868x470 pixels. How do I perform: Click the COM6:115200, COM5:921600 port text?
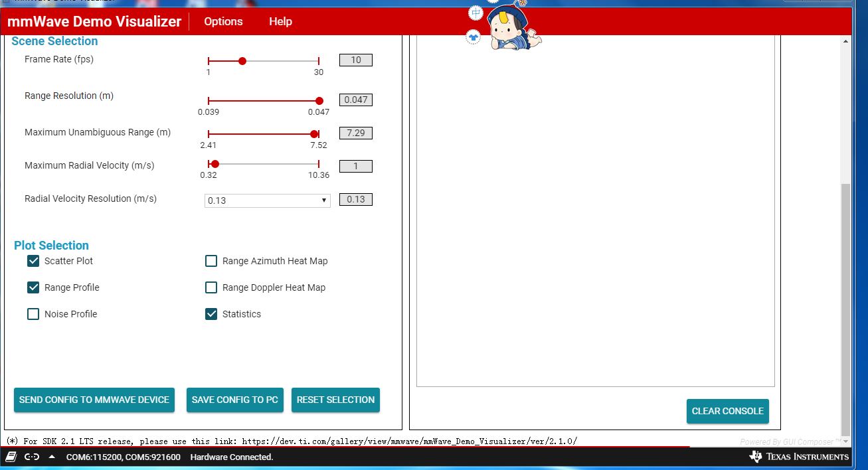coord(124,457)
